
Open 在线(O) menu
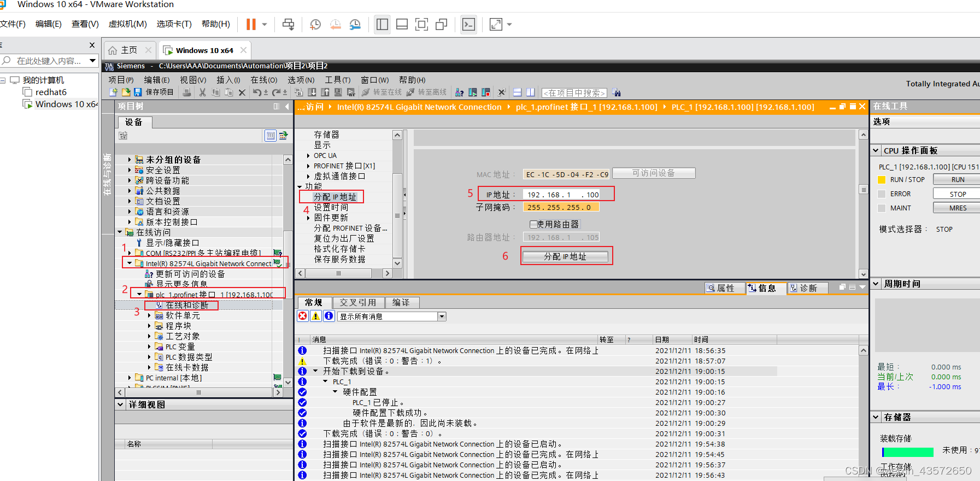click(264, 80)
